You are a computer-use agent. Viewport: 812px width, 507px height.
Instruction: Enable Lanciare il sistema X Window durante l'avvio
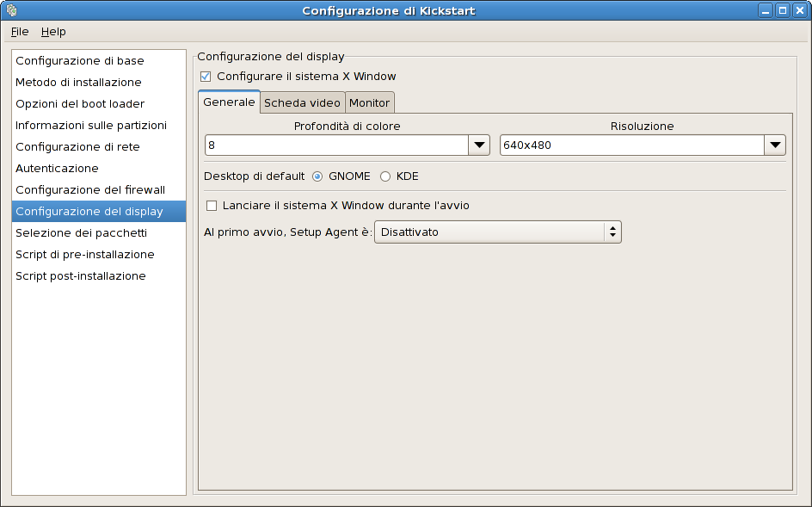(x=212, y=206)
